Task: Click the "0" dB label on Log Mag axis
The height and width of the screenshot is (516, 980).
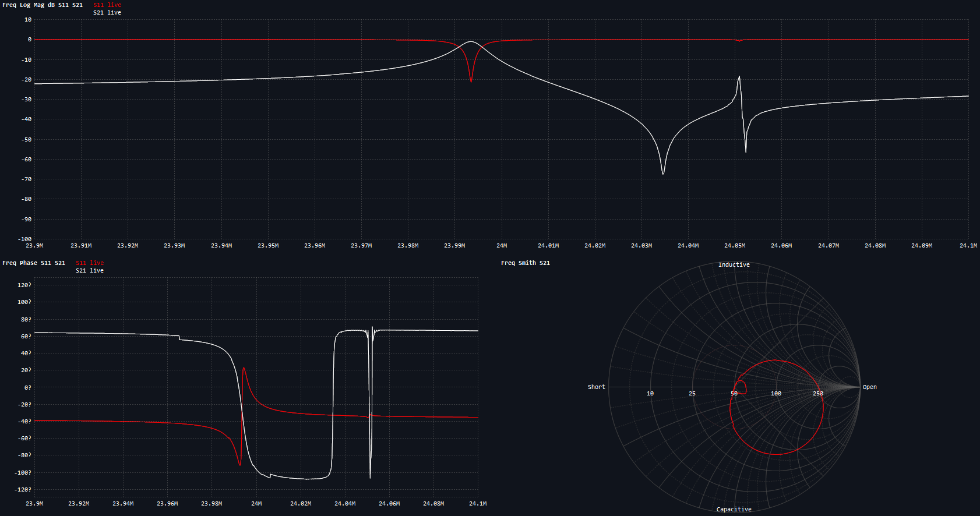Action: (30, 39)
